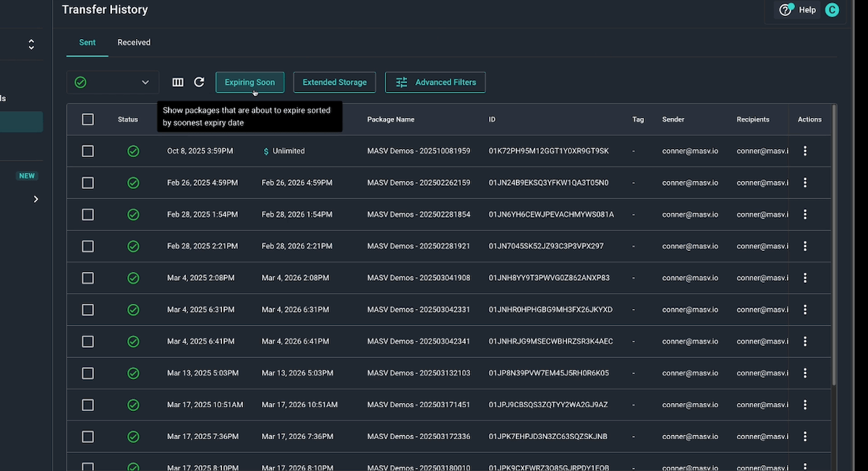Click the Extended Storage button
This screenshot has width=868, height=471.
(334, 82)
